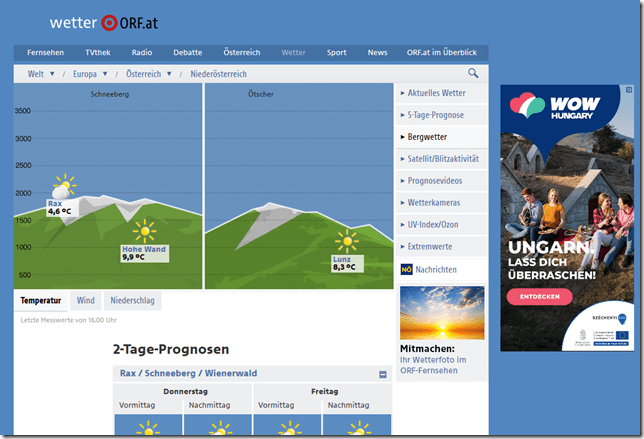The height and width of the screenshot is (439, 644).
Task: Switch to the Wind tab
Action: (x=86, y=300)
